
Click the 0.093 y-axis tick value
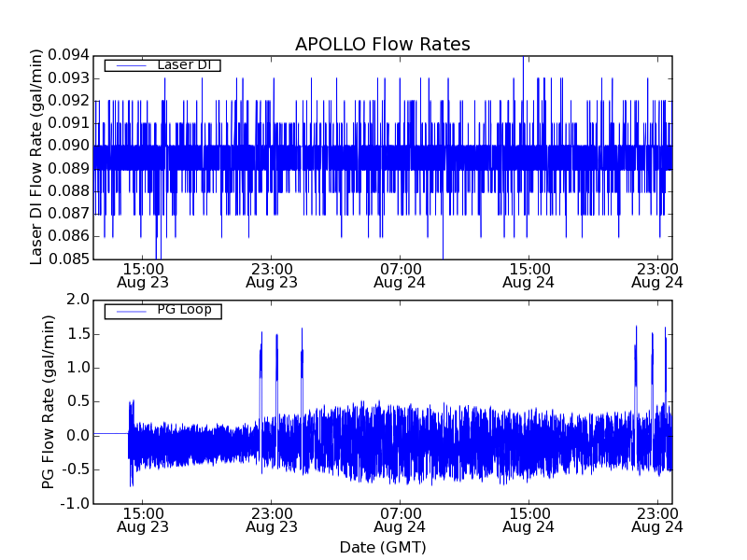tap(68, 78)
